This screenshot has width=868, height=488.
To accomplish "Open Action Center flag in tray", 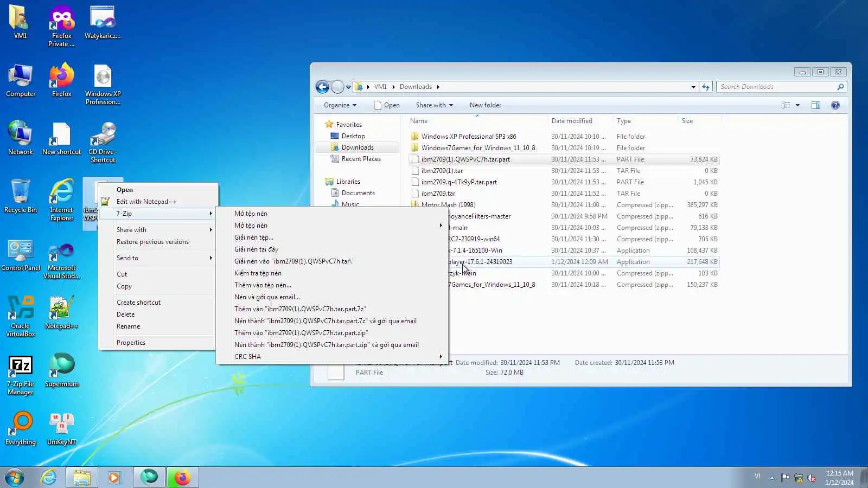I will [785, 478].
